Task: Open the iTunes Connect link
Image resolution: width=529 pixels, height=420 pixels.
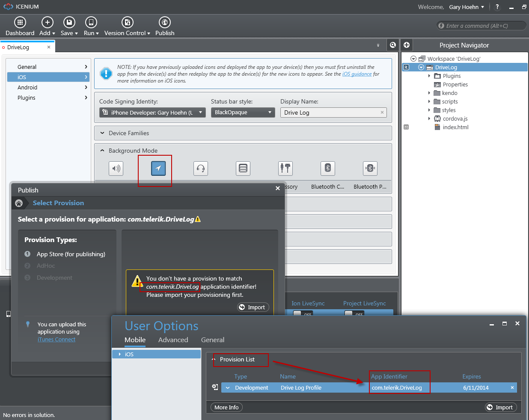Action: point(56,339)
